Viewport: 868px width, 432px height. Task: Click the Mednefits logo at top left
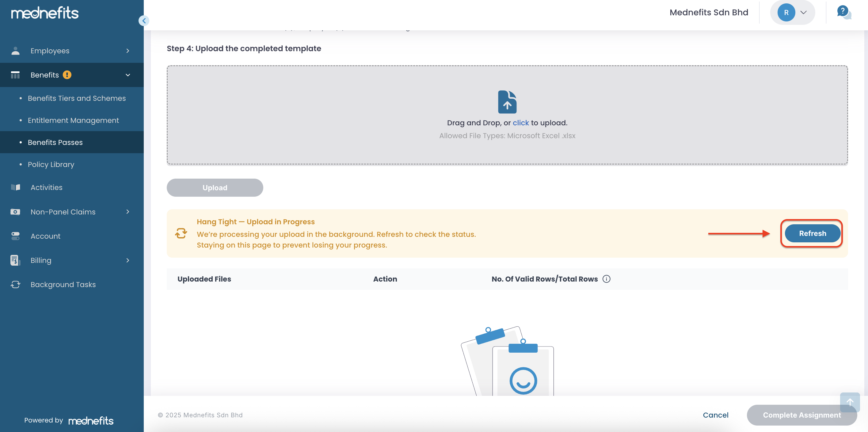click(x=45, y=13)
